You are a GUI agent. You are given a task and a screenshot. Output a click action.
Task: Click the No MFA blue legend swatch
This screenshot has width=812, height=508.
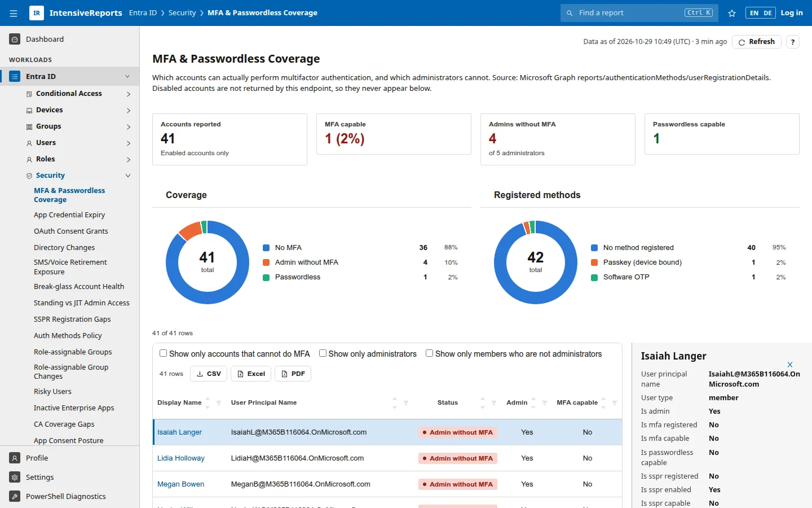(266, 248)
